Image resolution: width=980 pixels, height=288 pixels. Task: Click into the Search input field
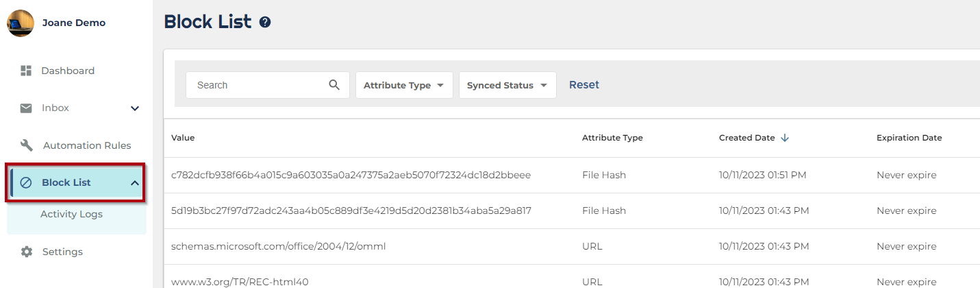(x=257, y=85)
